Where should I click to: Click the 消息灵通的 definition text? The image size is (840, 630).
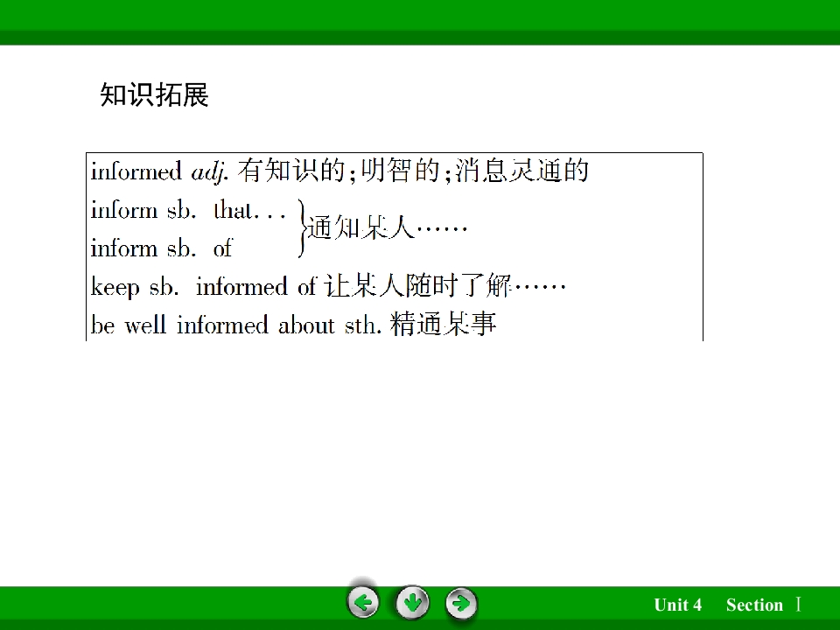click(x=521, y=171)
